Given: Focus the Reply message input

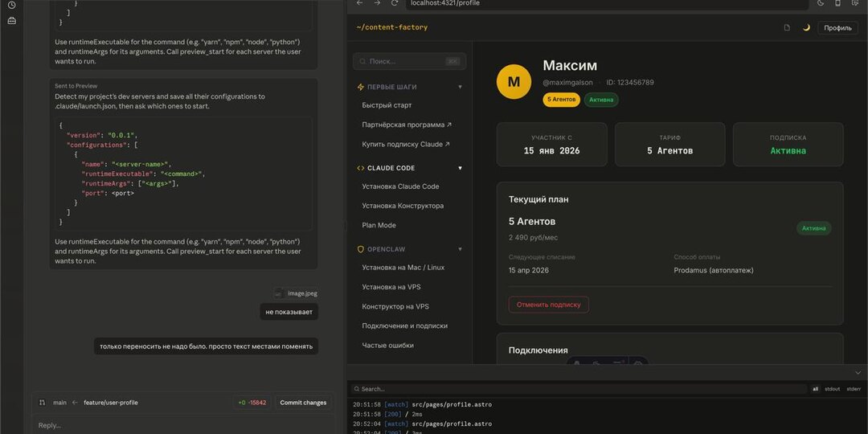Looking at the screenshot, I should [182, 425].
